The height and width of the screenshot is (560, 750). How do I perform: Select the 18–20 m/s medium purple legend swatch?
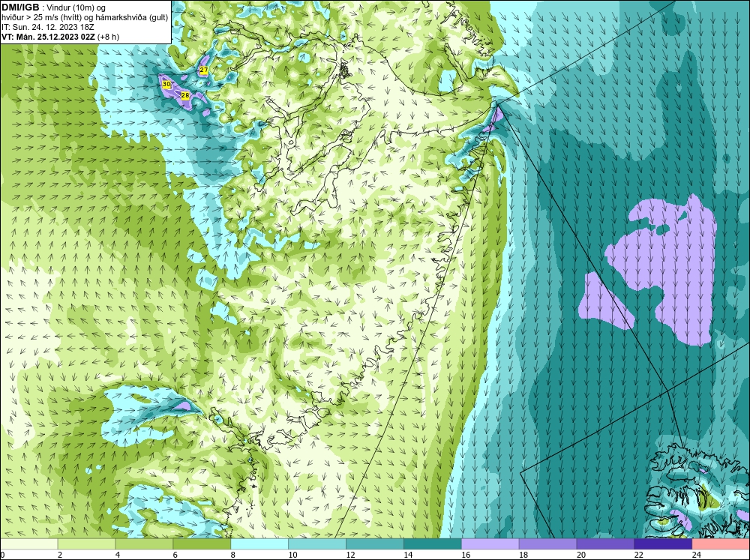(547, 544)
